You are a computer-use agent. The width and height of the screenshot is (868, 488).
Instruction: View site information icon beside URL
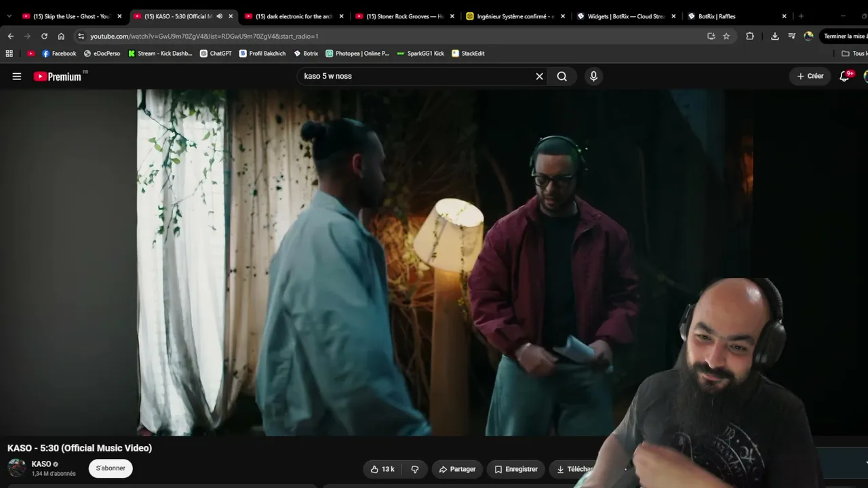click(x=81, y=37)
